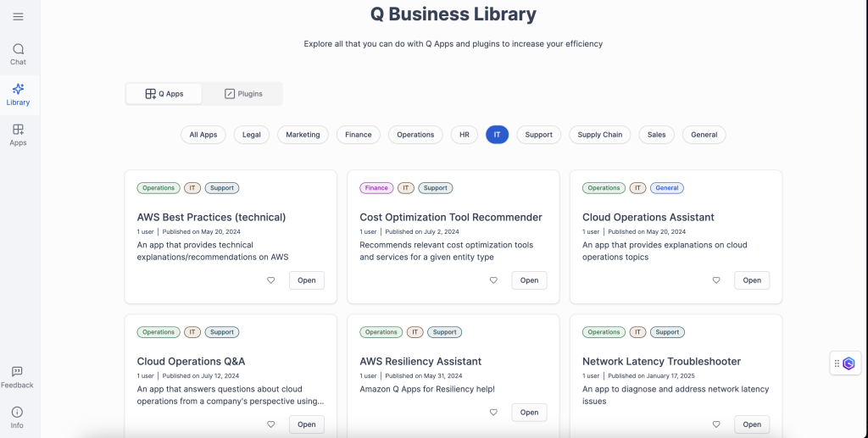The image size is (868, 438).
Task: Open AWS Best Practices (technical) app
Action: 307,280
